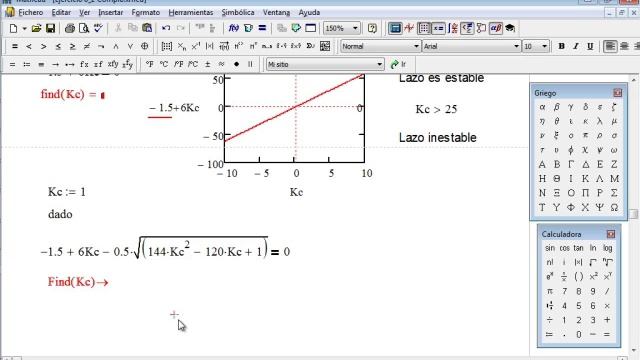Insert unit with the measuring cup icon
Screen dimensions: 640x360
pyautogui.click(x=248, y=28)
